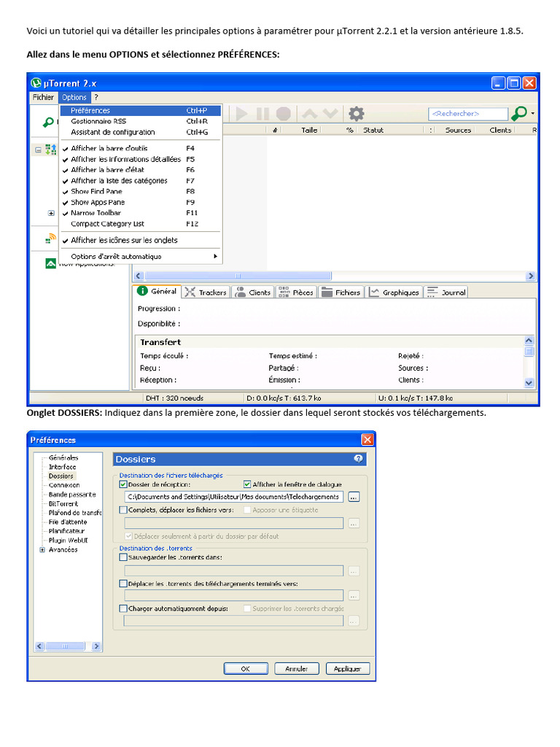Image resolution: width=560 pixels, height=747 pixels.
Task: Click Transfert panel scroll-down arrow
Action: pyautogui.click(x=529, y=382)
